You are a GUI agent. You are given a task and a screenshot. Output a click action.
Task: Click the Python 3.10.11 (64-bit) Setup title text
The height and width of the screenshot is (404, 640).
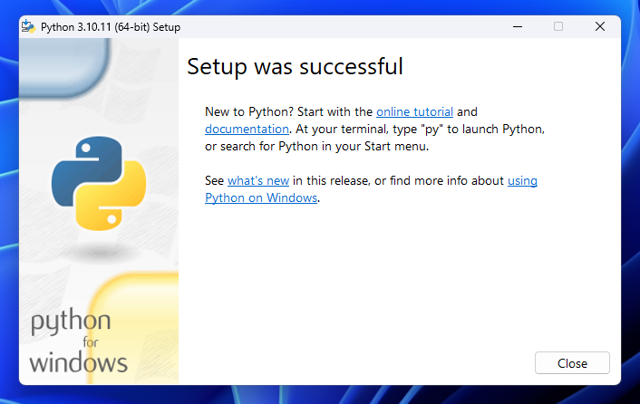click(x=110, y=27)
